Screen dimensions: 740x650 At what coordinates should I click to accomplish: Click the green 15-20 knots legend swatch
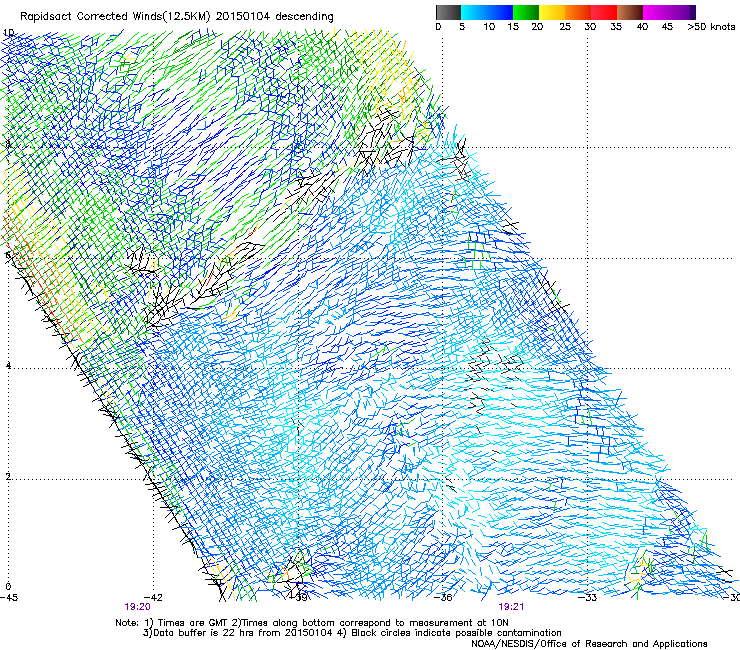pyautogui.click(x=526, y=12)
